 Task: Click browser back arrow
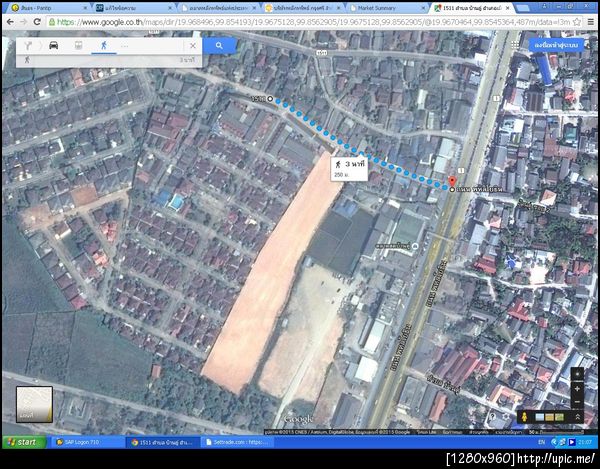click(x=10, y=22)
